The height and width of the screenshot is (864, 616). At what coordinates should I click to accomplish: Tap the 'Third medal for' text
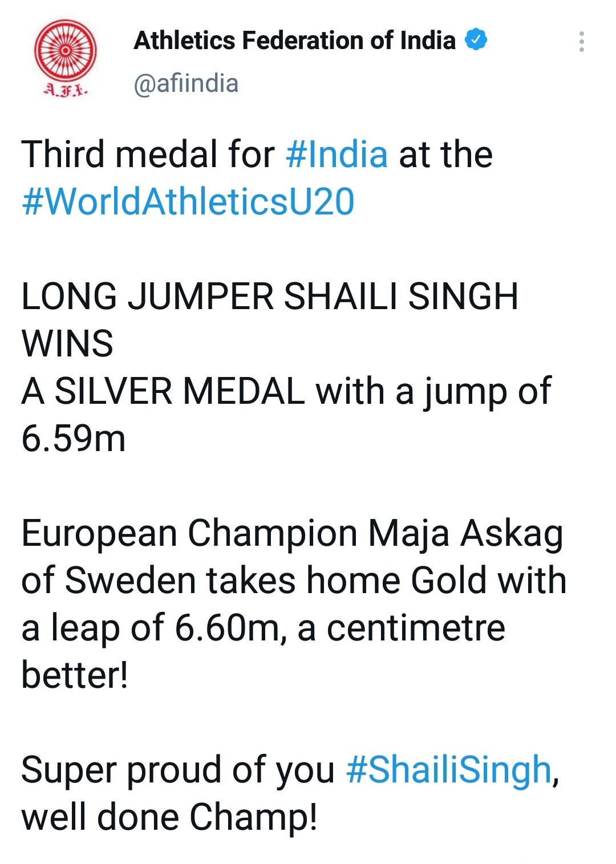coord(148,154)
